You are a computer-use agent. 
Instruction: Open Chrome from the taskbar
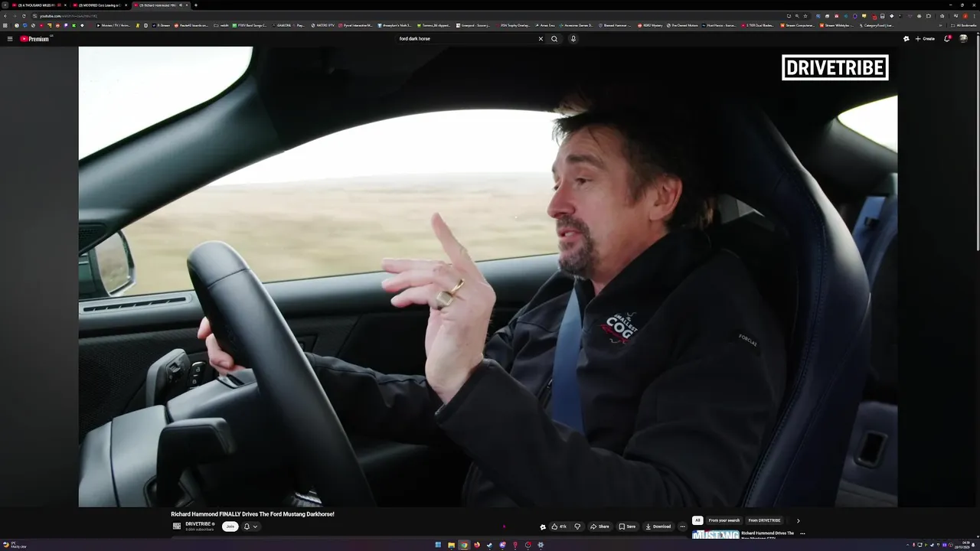click(464, 545)
